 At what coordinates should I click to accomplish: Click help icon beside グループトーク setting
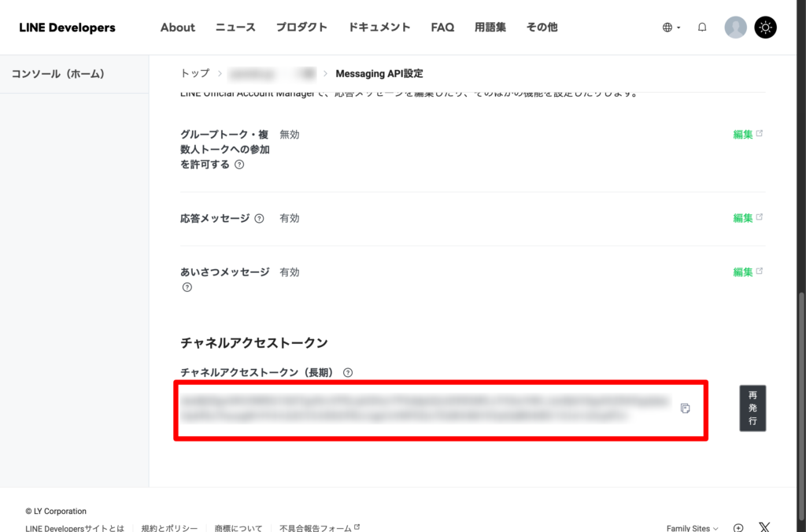point(239,165)
